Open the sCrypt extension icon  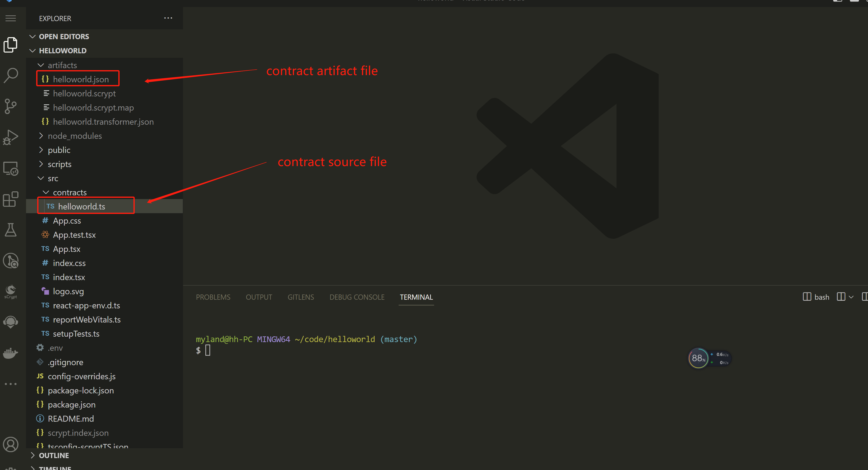11,292
